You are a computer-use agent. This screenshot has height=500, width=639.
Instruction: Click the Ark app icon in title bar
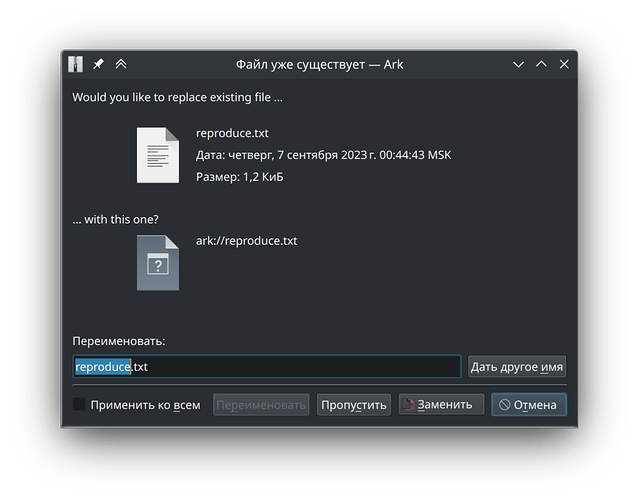[x=75, y=64]
